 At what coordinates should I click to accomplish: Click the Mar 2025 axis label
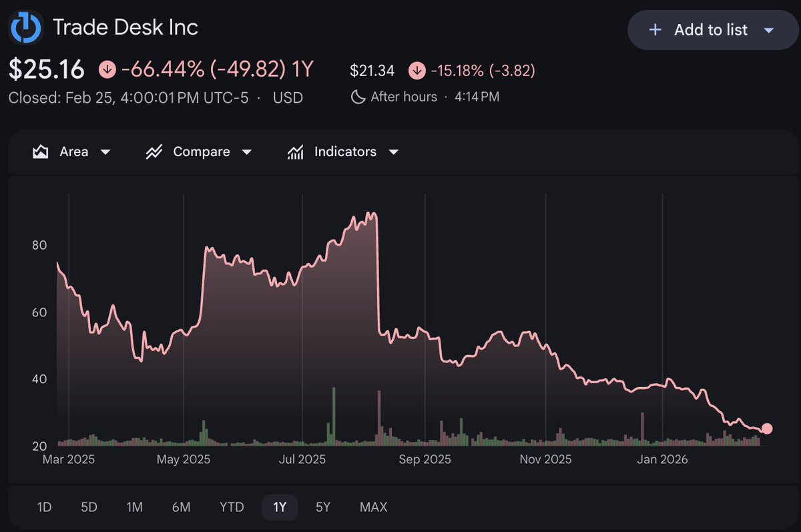69,459
